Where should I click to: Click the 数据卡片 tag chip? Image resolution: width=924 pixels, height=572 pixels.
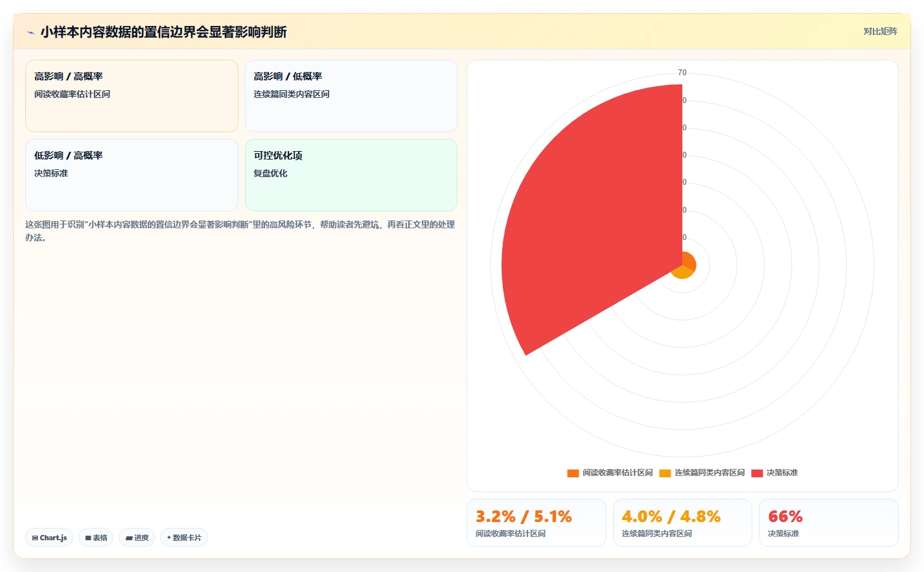184,538
